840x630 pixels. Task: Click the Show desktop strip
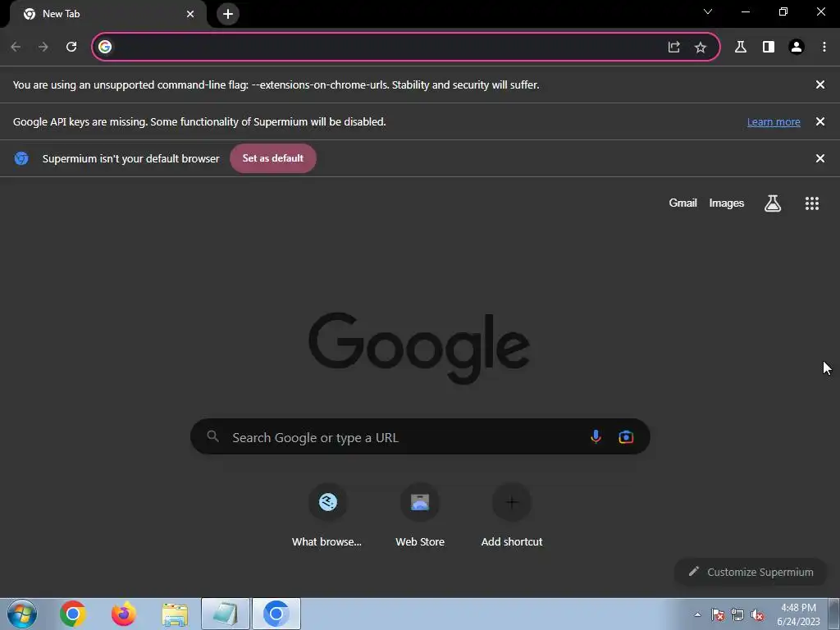pos(834,614)
